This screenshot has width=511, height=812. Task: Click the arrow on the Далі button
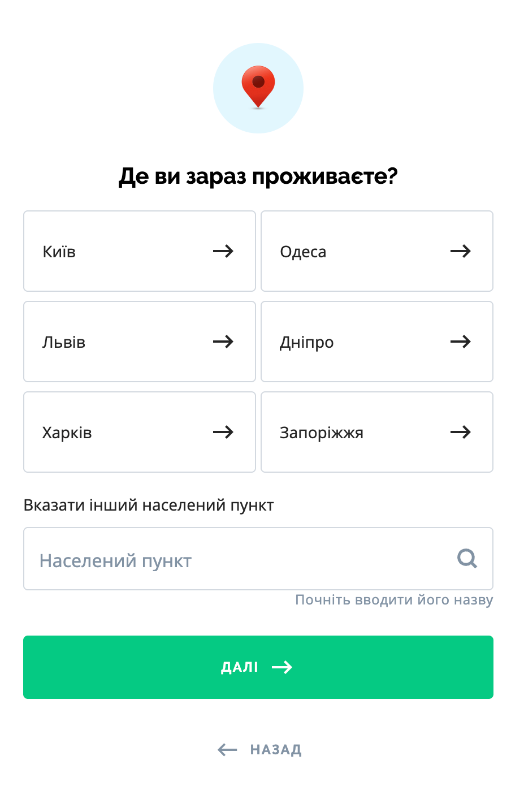coord(282,667)
